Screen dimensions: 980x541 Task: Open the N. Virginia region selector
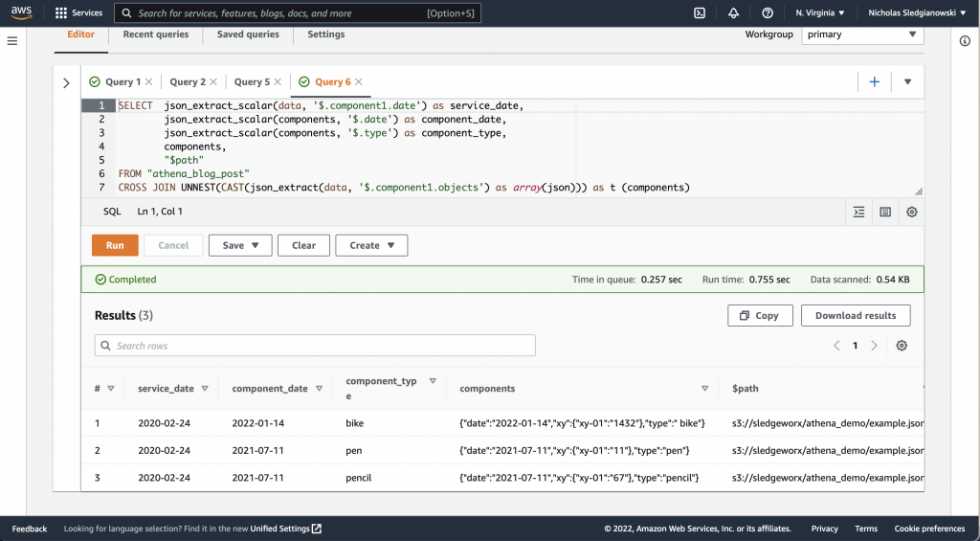pyautogui.click(x=820, y=13)
